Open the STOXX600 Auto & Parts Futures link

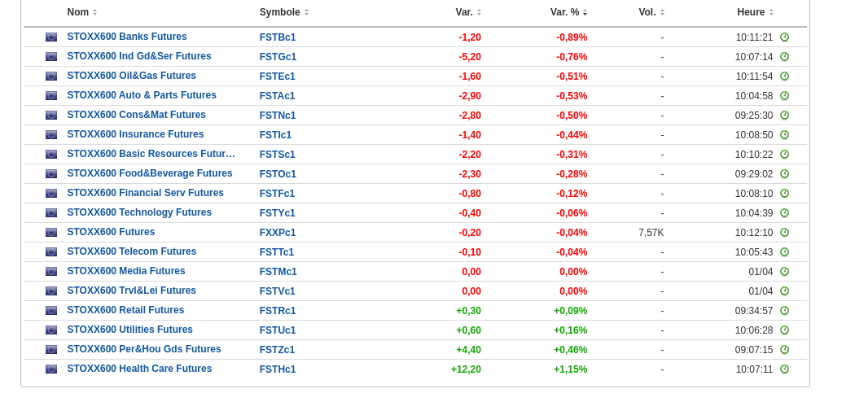tap(142, 95)
